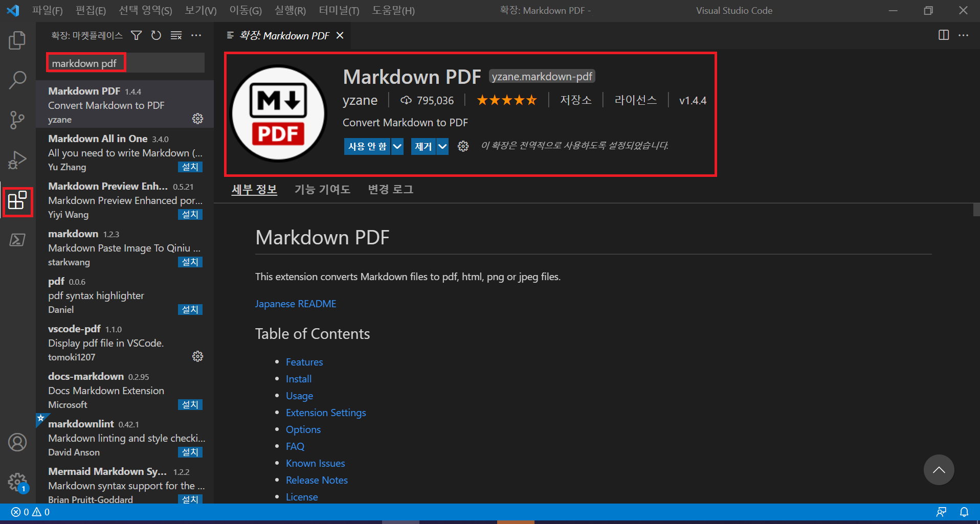This screenshot has height=524, width=980.
Task: Click the five-star rating
Action: (x=506, y=100)
